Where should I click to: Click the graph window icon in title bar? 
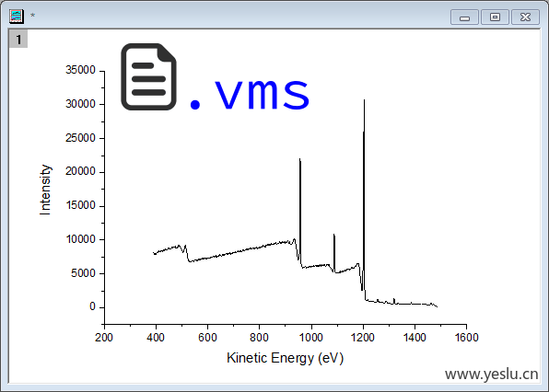(17, 16)
